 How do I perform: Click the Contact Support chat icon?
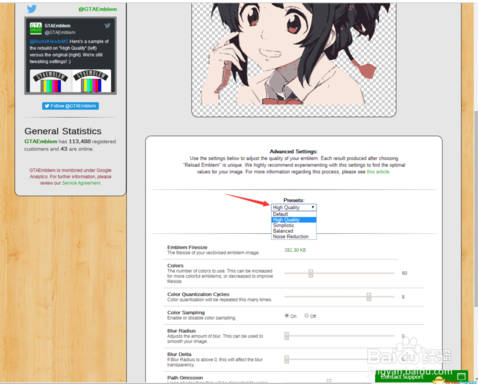click(x=461, y=377)
